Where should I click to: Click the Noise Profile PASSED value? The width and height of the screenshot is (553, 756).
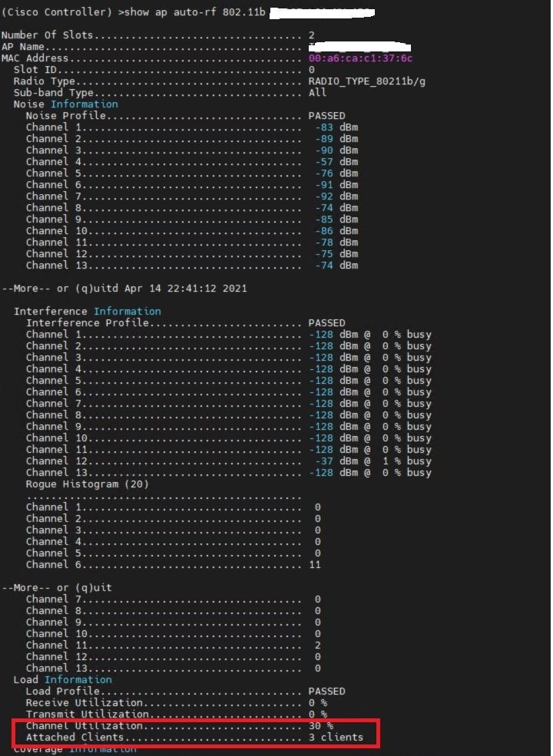(326, 116)
